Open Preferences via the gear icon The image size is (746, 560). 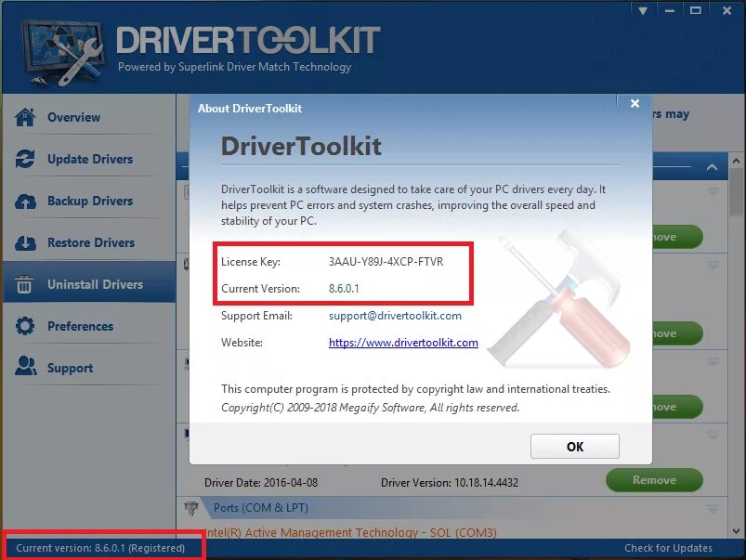tap(27, 326)
